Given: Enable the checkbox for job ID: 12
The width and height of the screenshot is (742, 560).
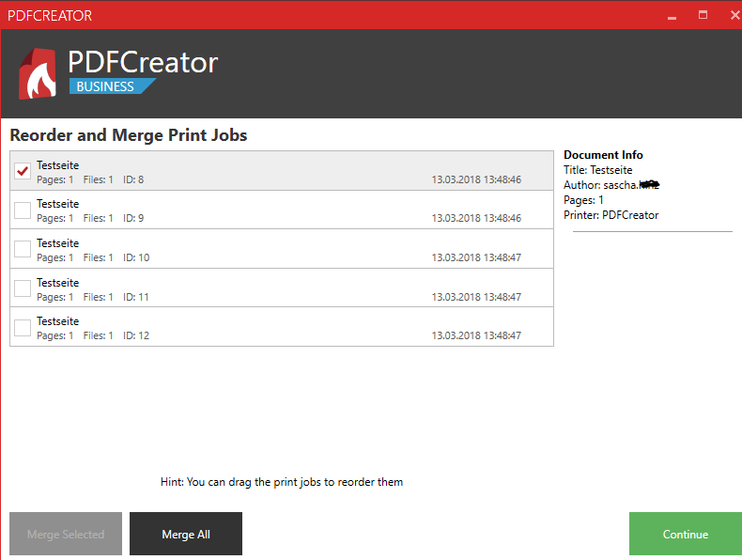Looking at the screenshot, I should point(23,327).
